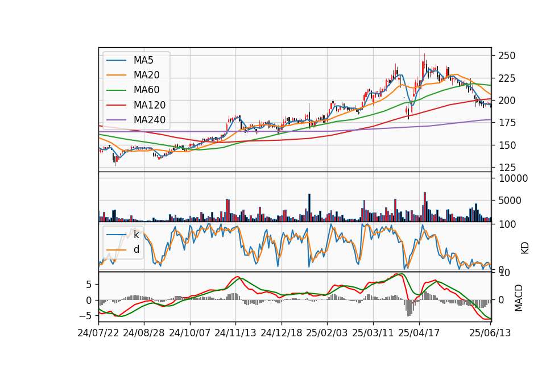
Task: Click the k legend entry in KD panel
Action: coord(136,235)
